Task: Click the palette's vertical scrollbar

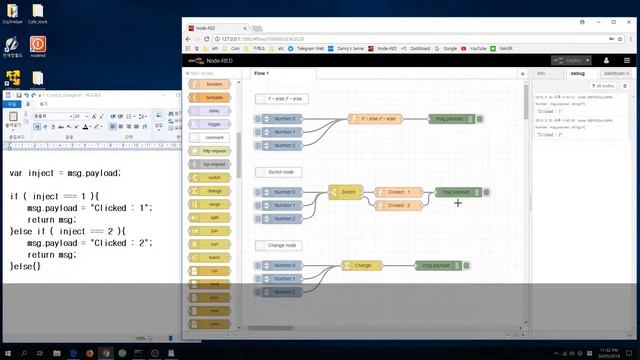Action: point(239,156)
